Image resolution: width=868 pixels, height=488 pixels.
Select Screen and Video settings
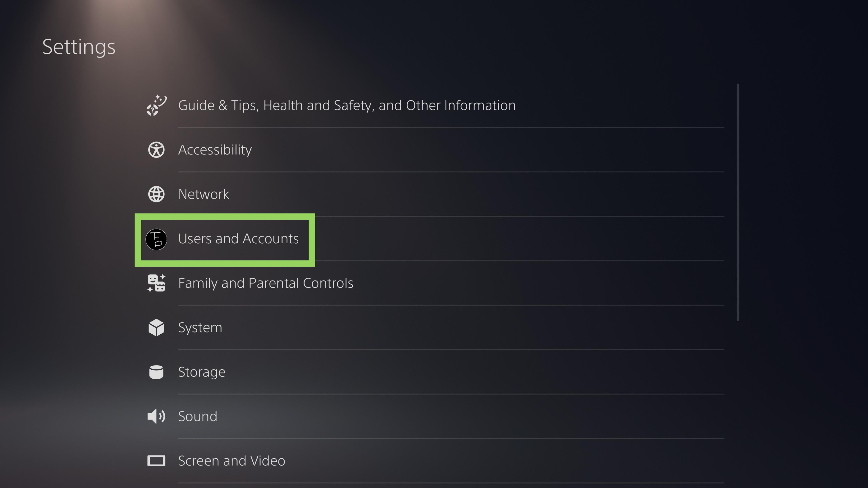231,461
